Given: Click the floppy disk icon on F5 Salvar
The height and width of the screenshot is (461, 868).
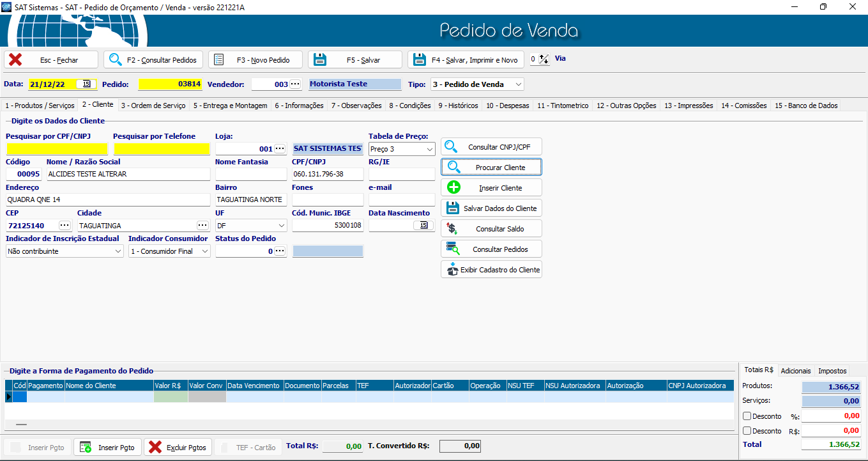Looking at the screenshot, I should click(x=319, y=59).
